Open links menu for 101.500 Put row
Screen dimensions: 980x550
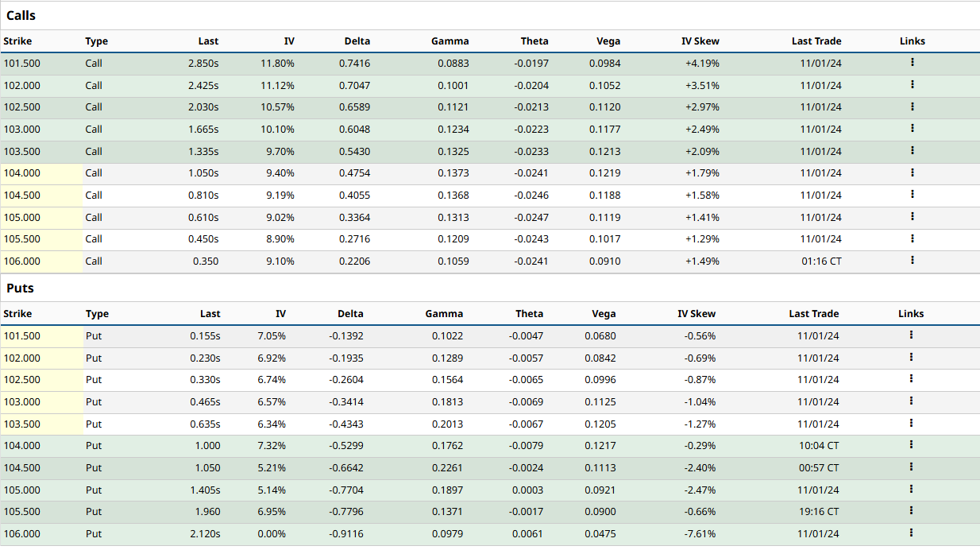click(x=911, y=335)
